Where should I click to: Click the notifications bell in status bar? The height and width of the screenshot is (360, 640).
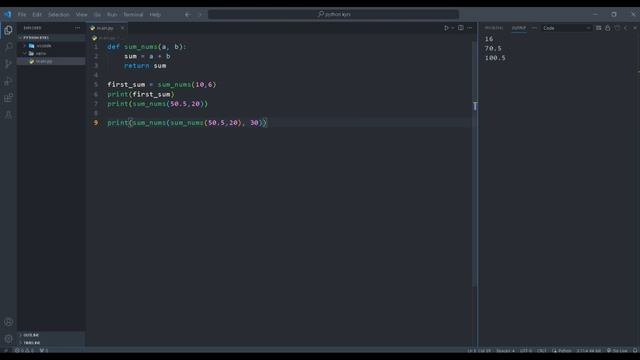coord(635,351)
